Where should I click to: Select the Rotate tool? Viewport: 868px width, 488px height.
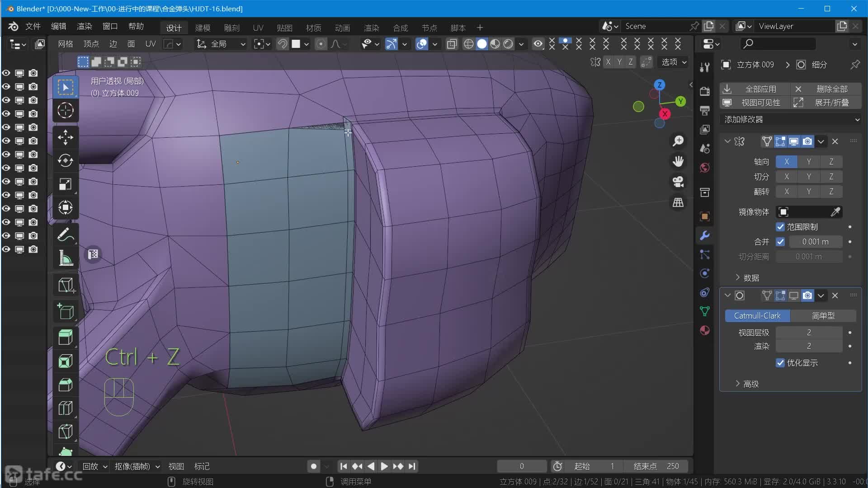click(66, 161)
